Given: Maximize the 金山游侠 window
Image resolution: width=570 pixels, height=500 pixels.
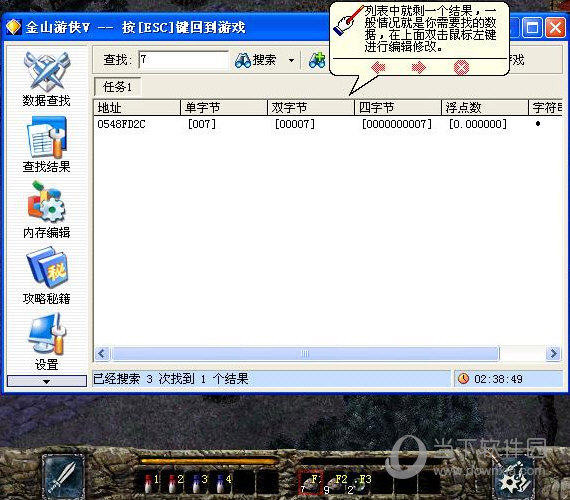Looking at the screenshot, I should coord(533,27).
